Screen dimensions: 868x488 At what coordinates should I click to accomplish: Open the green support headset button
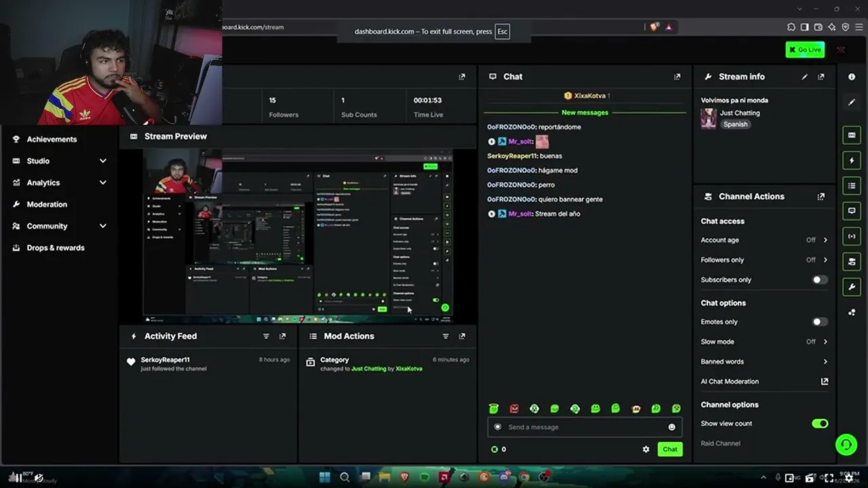[x=846, y=445]
